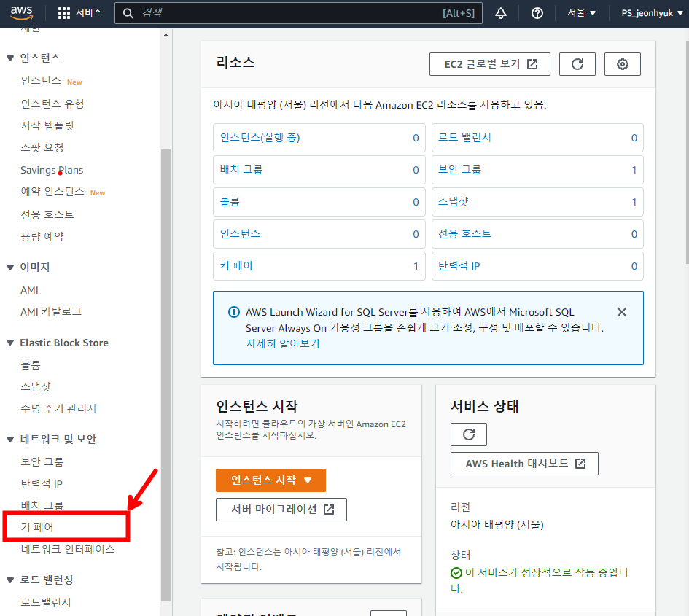Open the 서비스 grid menu icon
This screenshot has height=616, width=689.
(64, 13)
